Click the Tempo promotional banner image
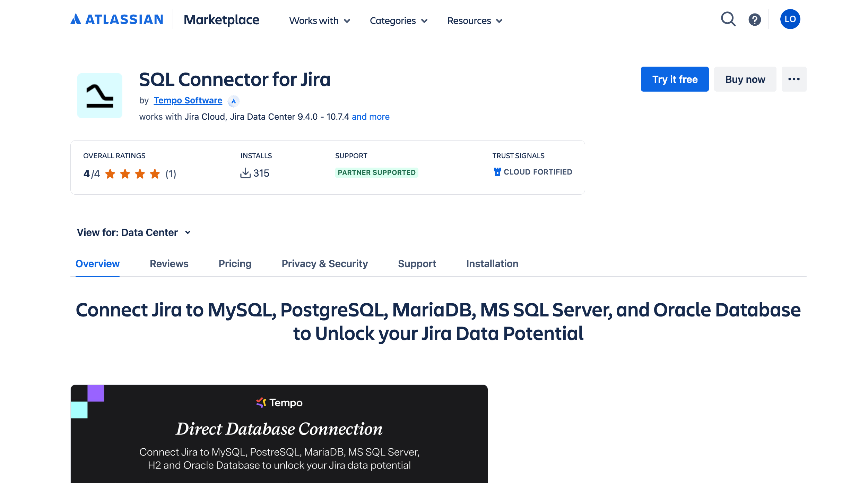 (278, 434)
